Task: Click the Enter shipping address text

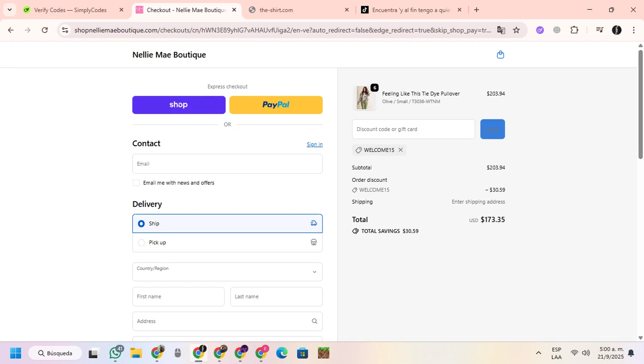Action: pos(478,202)
